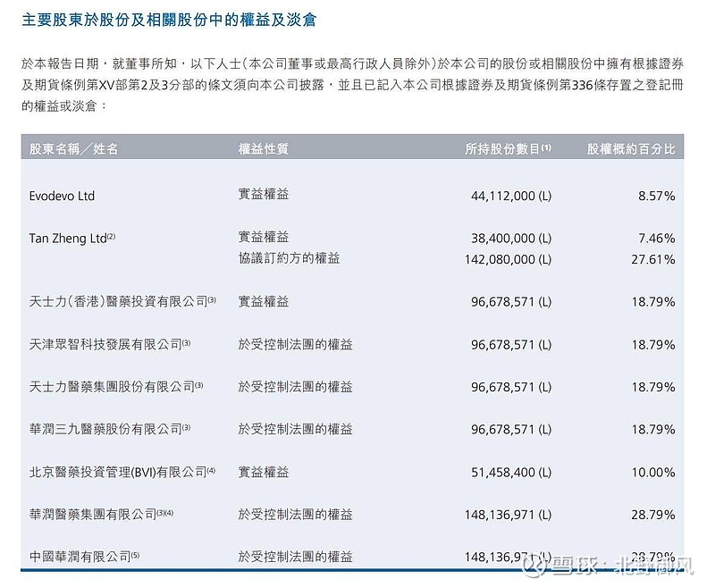
Task: Select column header 權益性質
Action: tap(263, 148)
